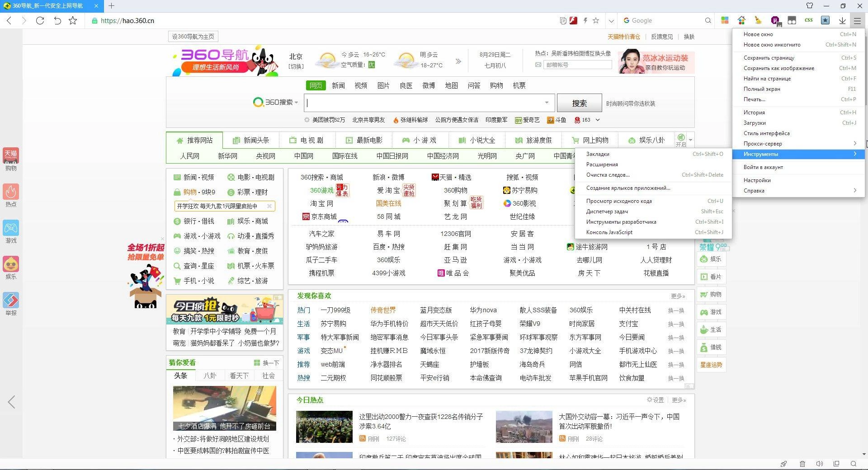868x470 pixels.
Task: Click the 设360导航为主页 button
Action: [193, 37]
